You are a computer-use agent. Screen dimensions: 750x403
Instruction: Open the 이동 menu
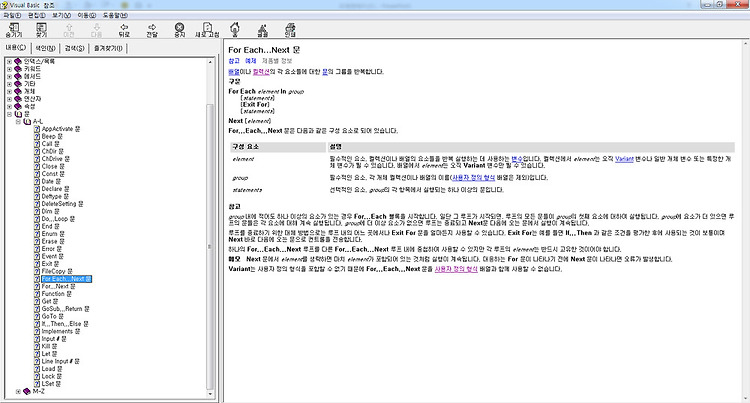[87, 15]
